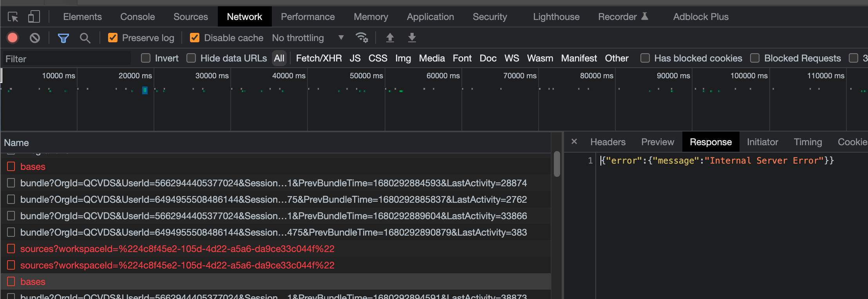Screen dimensions: 868x299
Task: Enable the Hide data URLs checkbox
Action: 191,58
